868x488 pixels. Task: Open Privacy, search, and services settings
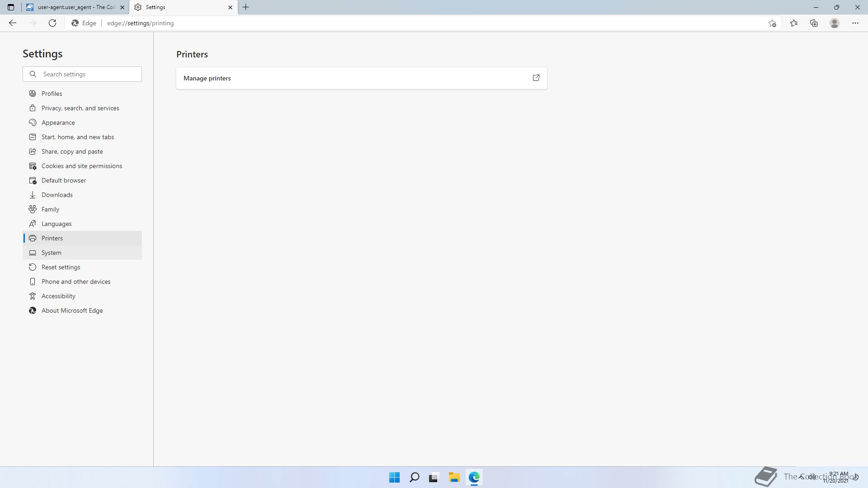click(80, 108)
